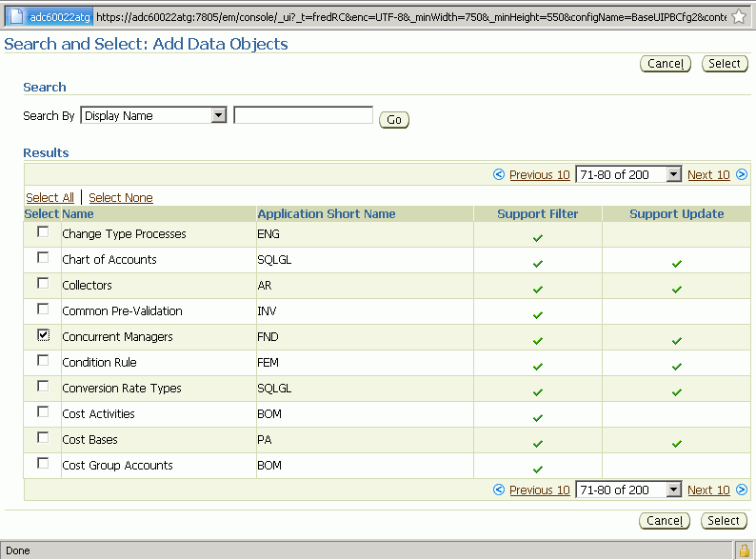The width and height of the screenshot is (756, 560).
Task: Click the top next-page arrow icon
Action: (742, 174)
